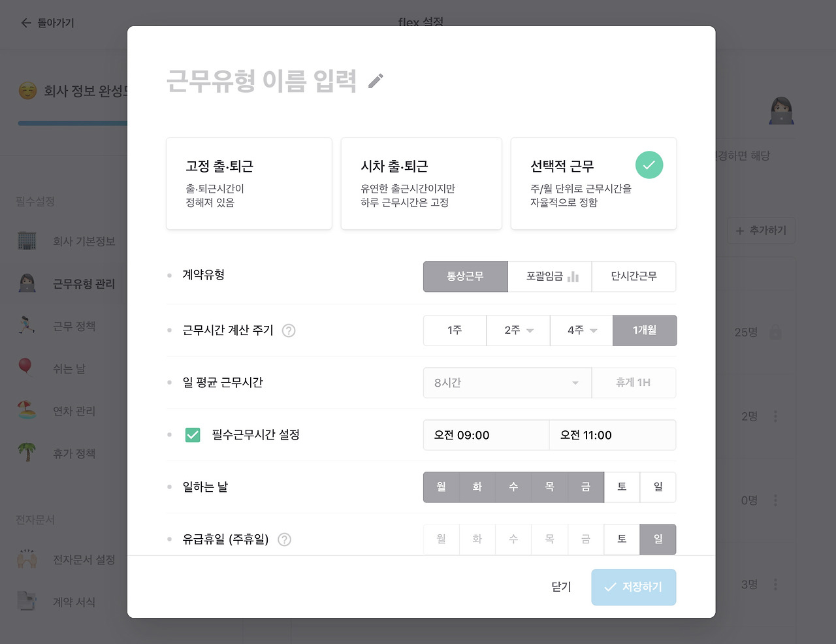The width and height of the screenshot is (836, 644).
Task: Uncheck the 필수근무시간 설정 checkbox
Action: [193, 435]
